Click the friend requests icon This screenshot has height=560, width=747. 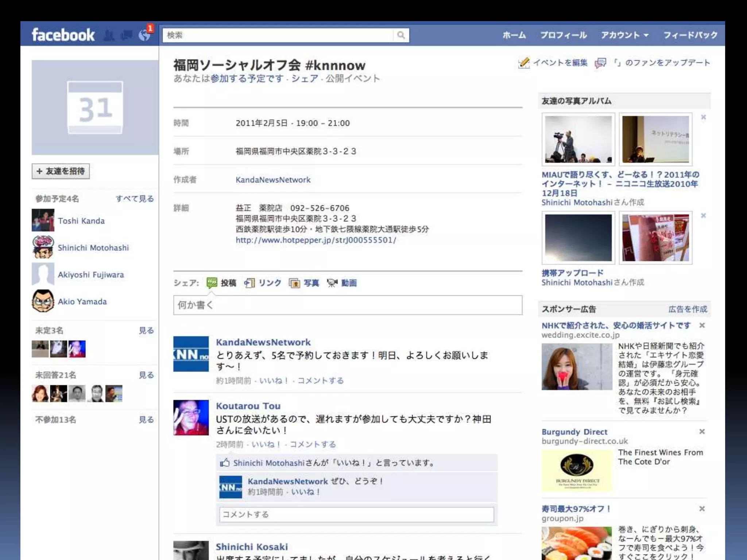109,35
